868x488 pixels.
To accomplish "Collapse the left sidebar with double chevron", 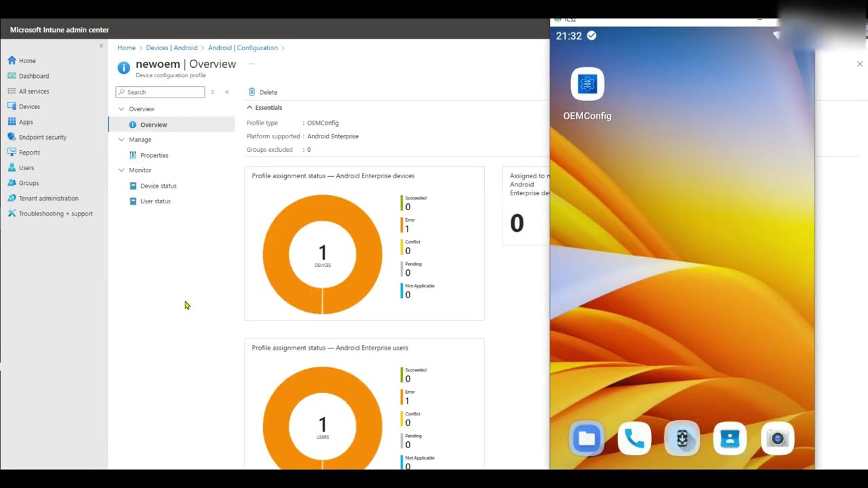I will point(101,45).
